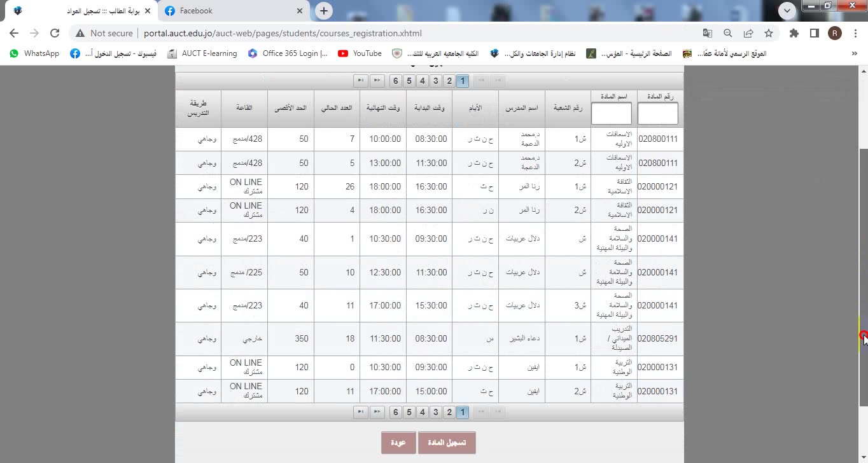Open the WhatsApp bookmark
Screen dimensions: 868x463
pyautogui.click(x=34, y=53)
